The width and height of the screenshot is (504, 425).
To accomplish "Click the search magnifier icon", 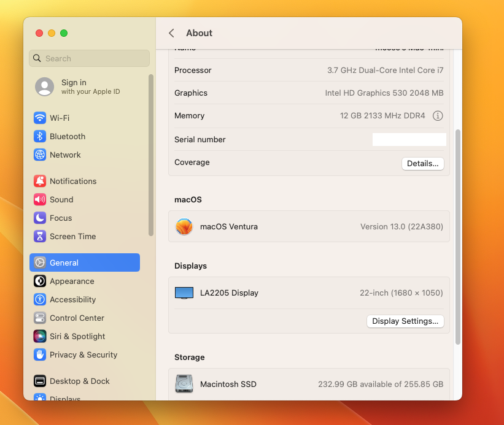I will pos(37,58).
